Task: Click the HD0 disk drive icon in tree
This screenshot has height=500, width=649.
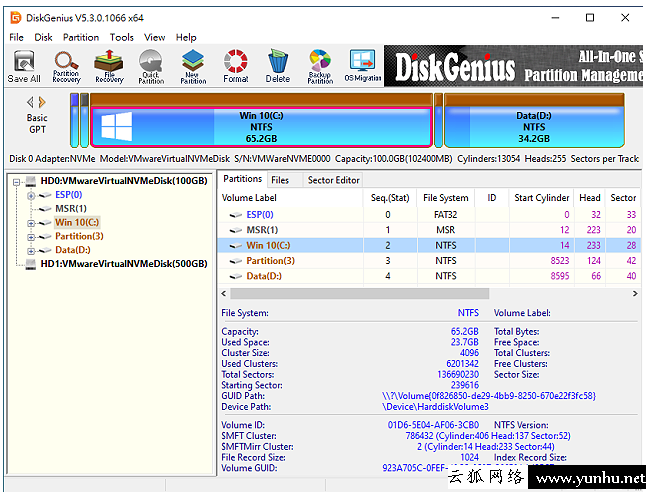Action: pyautogui.click(x=31, y=181)
